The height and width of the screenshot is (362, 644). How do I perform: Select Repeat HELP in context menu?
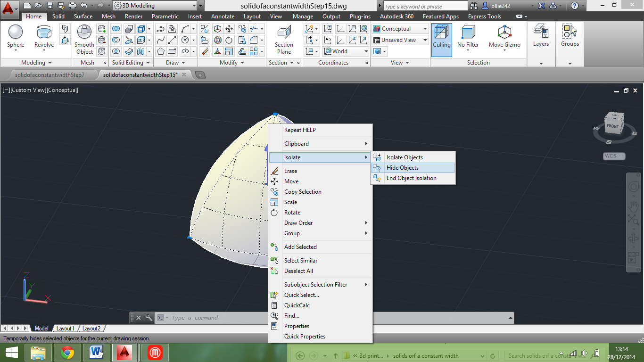click(x=320, y=130)
